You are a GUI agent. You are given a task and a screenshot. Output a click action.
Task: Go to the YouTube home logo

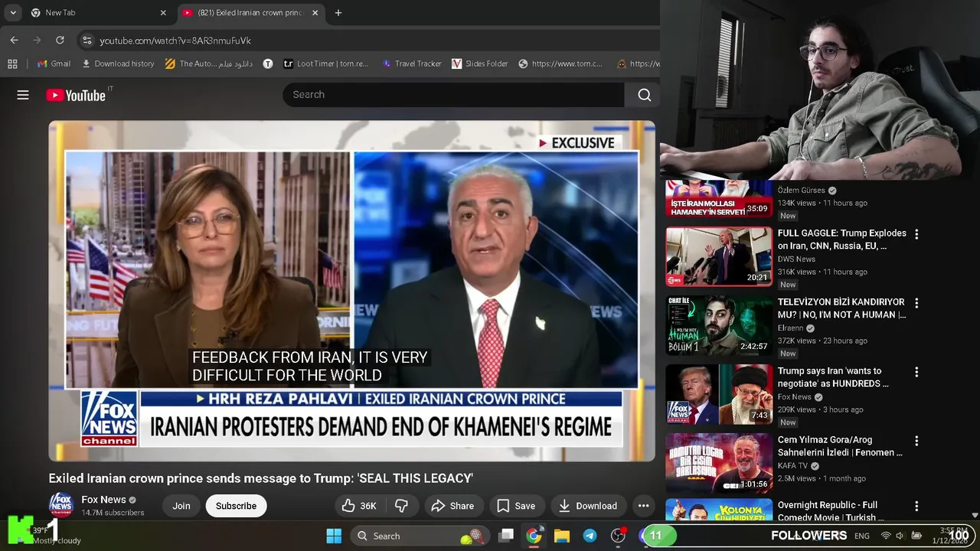[75, 95]
